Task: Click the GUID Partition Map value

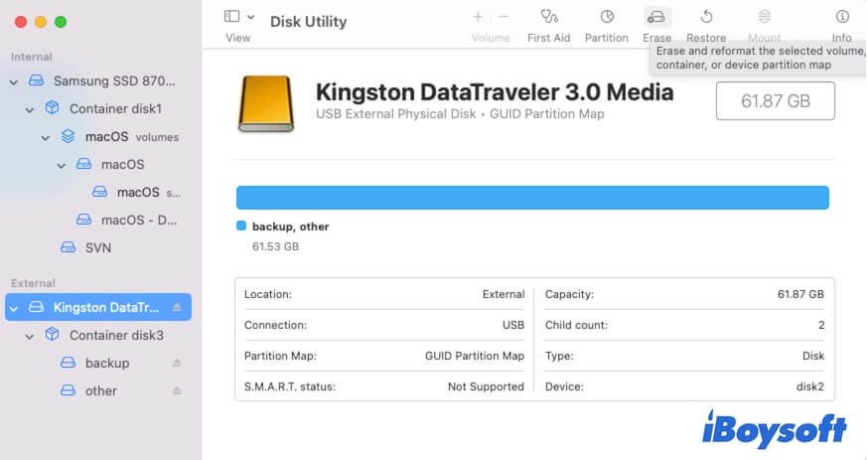Action: tap(475, 356)
